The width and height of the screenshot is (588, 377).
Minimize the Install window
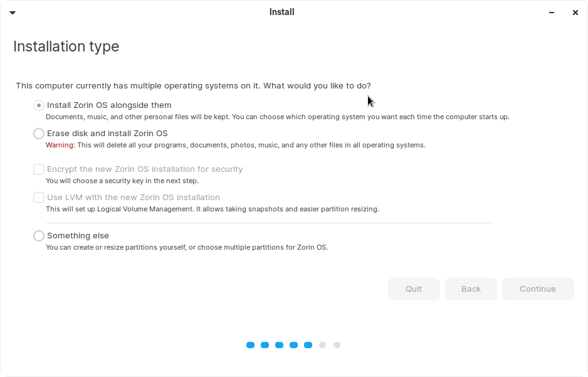[552, 13]
